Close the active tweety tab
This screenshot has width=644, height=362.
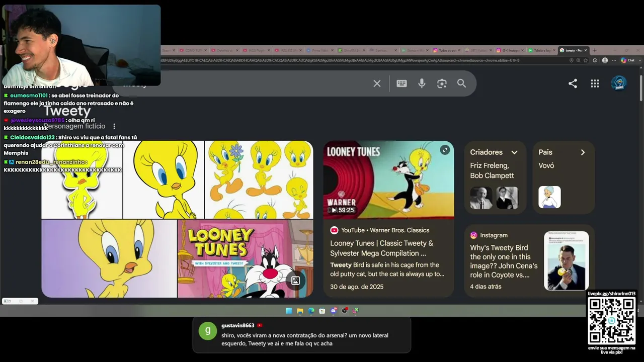coord(586,50)
